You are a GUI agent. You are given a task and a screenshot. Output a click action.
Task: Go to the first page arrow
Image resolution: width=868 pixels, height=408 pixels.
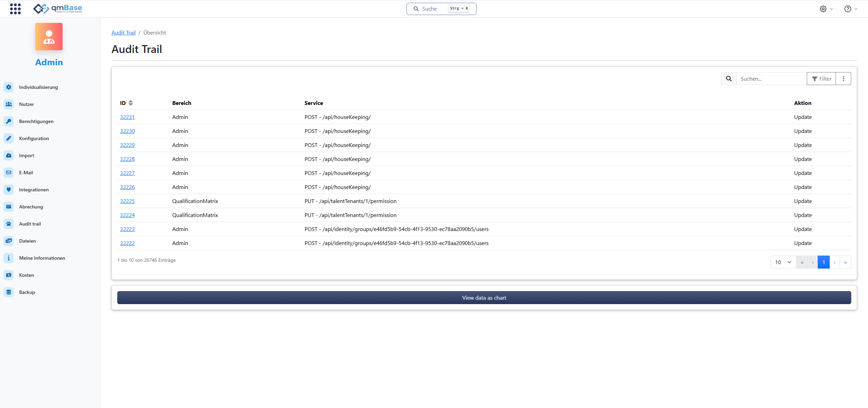point(802,262)
